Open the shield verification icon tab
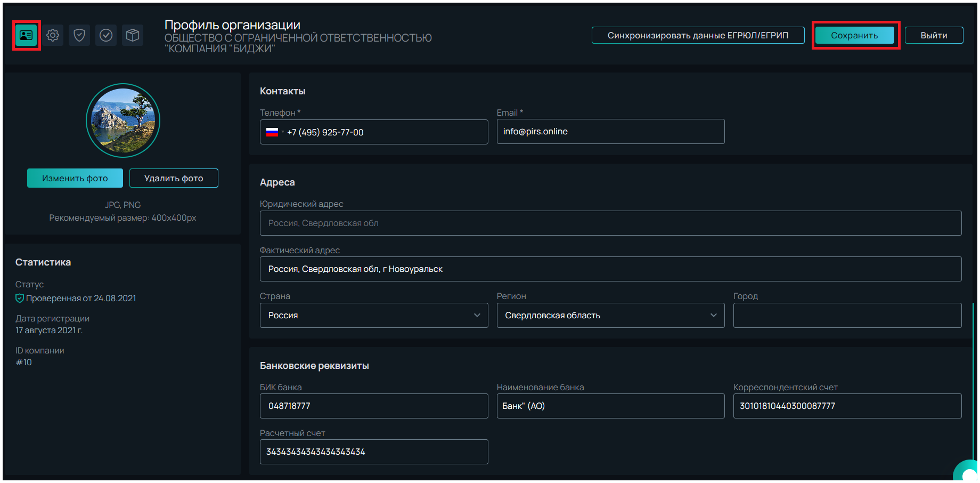980x483 pixels. click(79, 36)
